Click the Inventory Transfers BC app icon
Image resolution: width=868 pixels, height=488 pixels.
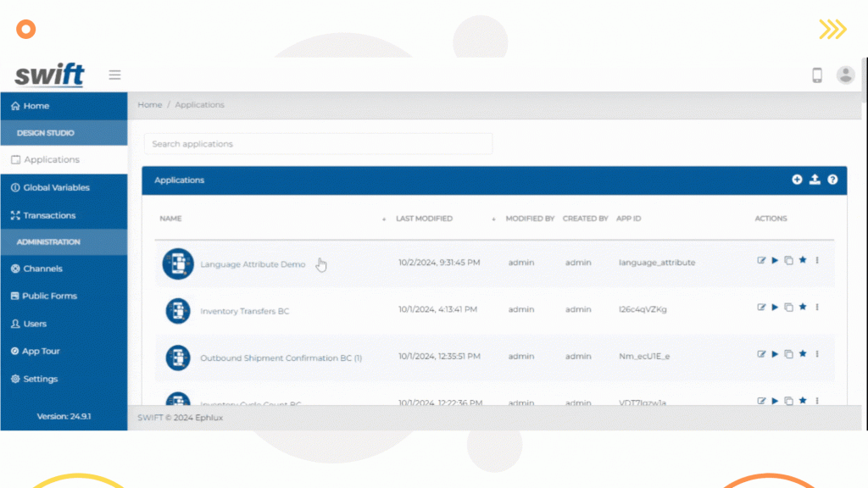178,311
